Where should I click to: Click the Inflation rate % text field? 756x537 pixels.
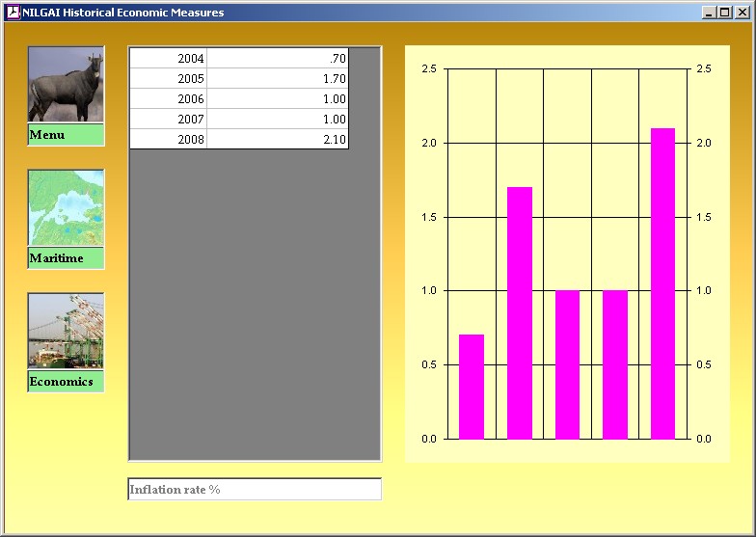pos(255,490)
